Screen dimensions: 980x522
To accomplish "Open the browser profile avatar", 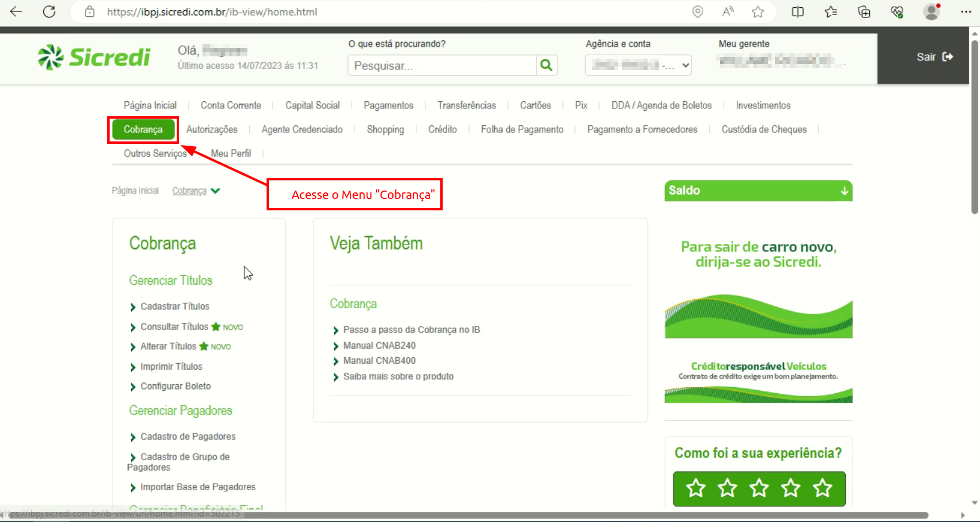I will 931,11.
